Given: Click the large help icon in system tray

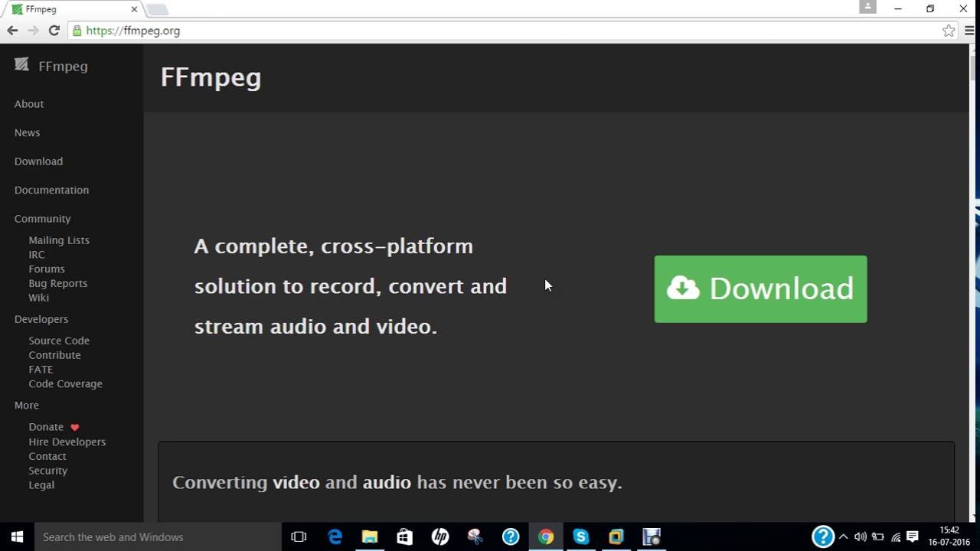Looking at the screenshot, I should (x=822, y=536).
